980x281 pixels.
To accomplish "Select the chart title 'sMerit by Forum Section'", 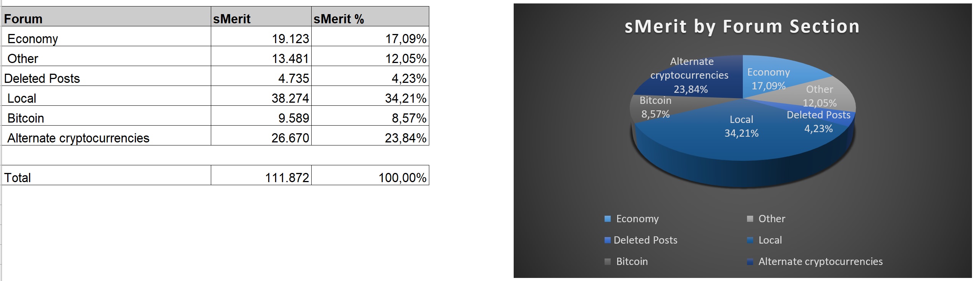I will coord(742,27).
